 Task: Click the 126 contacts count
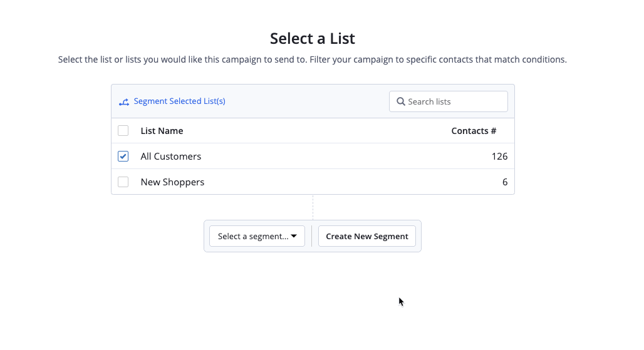point(499,157)
